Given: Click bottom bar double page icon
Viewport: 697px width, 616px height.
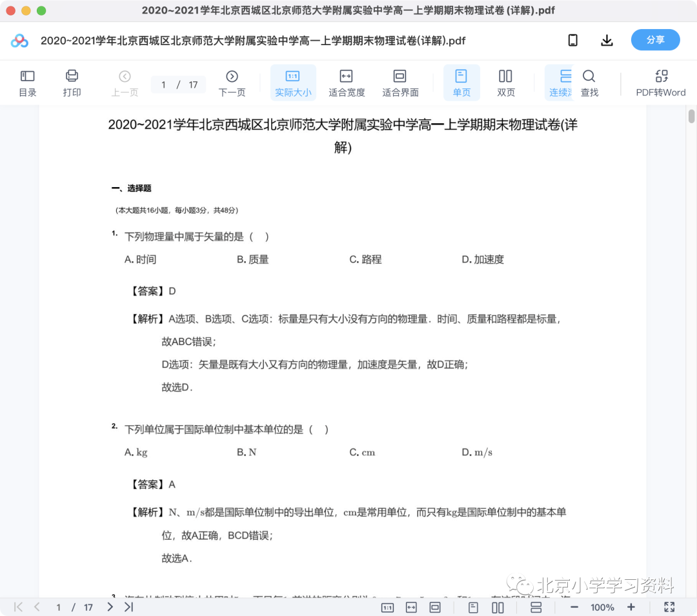Looking at the screenshot, I should (498, 608).
